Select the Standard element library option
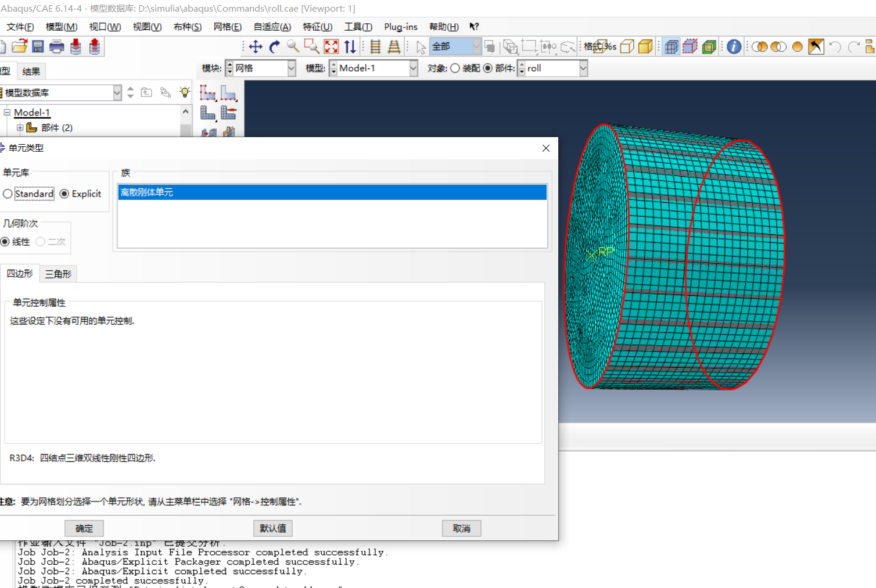Image resolution: width=876 pixels, height=588 pixels. pos(8,194)
